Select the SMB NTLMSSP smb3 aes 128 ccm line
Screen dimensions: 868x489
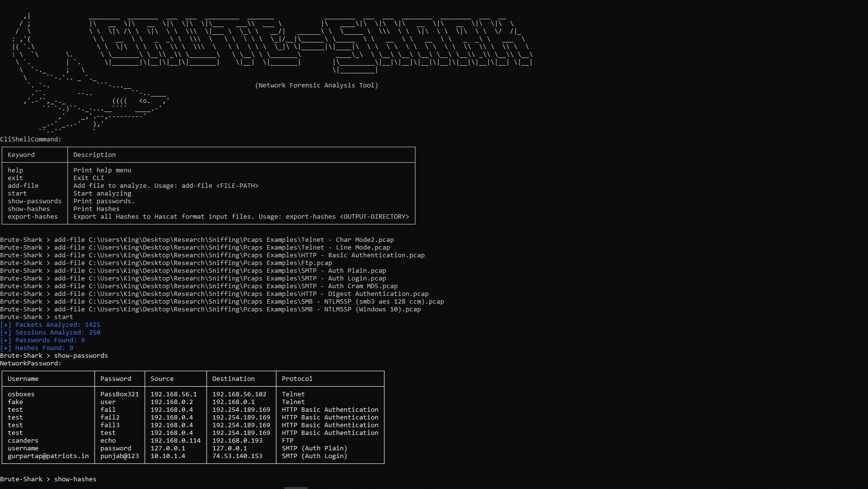click(x=222, y=302)
